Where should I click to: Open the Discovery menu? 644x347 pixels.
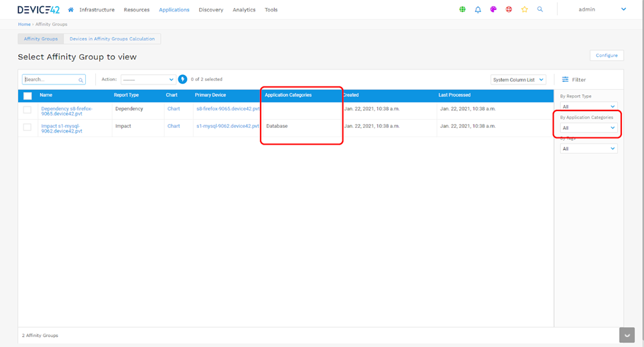click(x=210, y=10)
